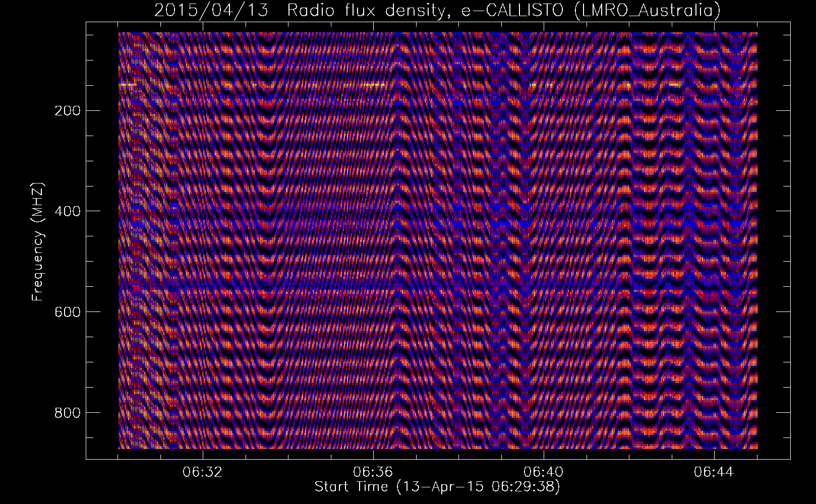Screen dimensions: 816x504
Task: Click the 600 frequency tick label
Action: 67,311
